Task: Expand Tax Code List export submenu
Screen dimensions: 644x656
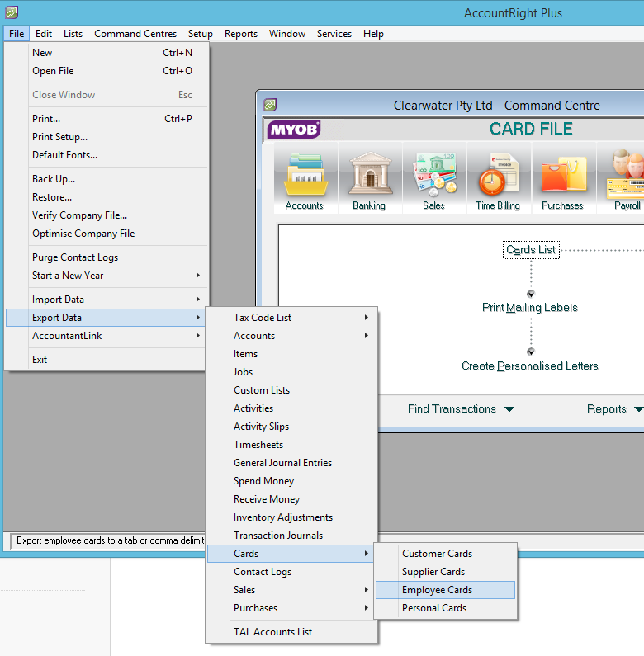Action: click(291, 318)
